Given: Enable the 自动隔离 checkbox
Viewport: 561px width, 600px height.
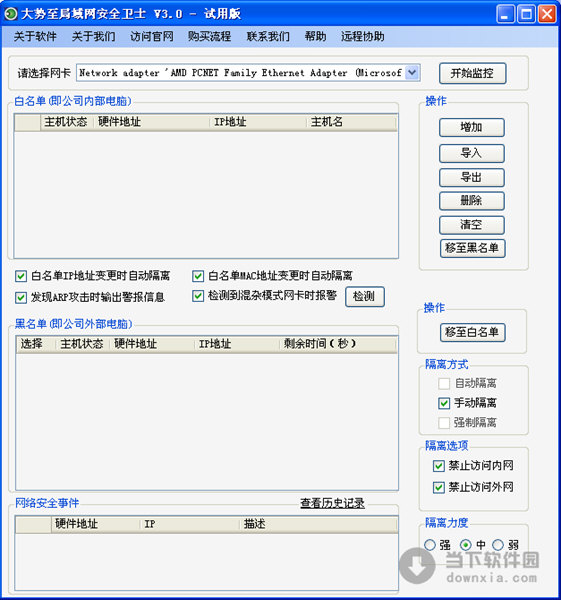Looking at the screenshot, I should click(x=444, y=383).
